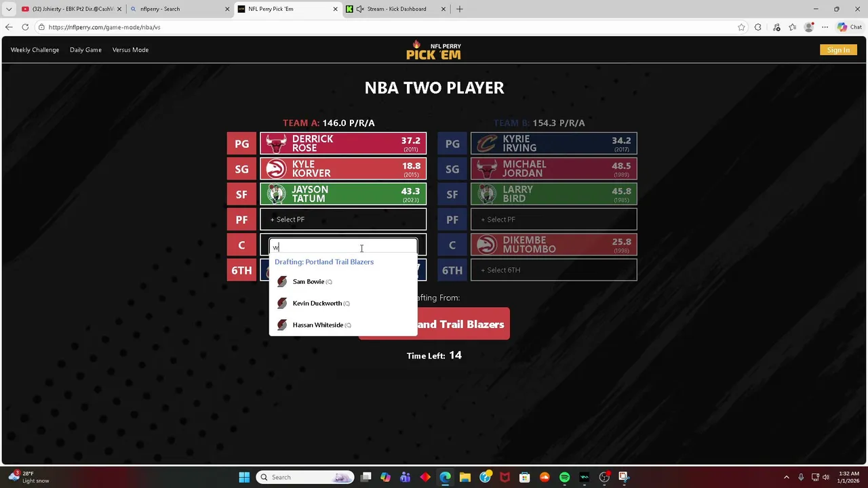The image size is (868, 488).
Task: Click Trail Blazers logo beside Hassan Whiteside
Action: [282, 325]
